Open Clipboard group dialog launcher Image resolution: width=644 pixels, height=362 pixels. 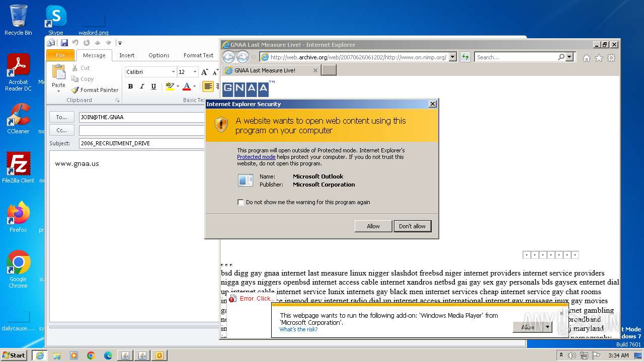[x=118, y=100]
